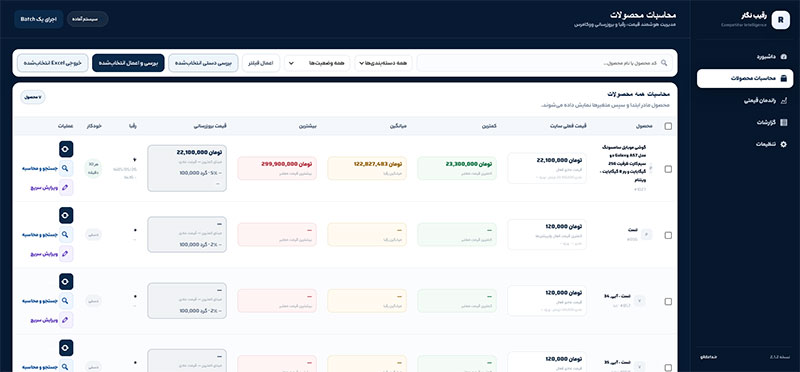Click خروجی Excel انتخاب‌شده export button
800x372 pixels.
[53, 63]
